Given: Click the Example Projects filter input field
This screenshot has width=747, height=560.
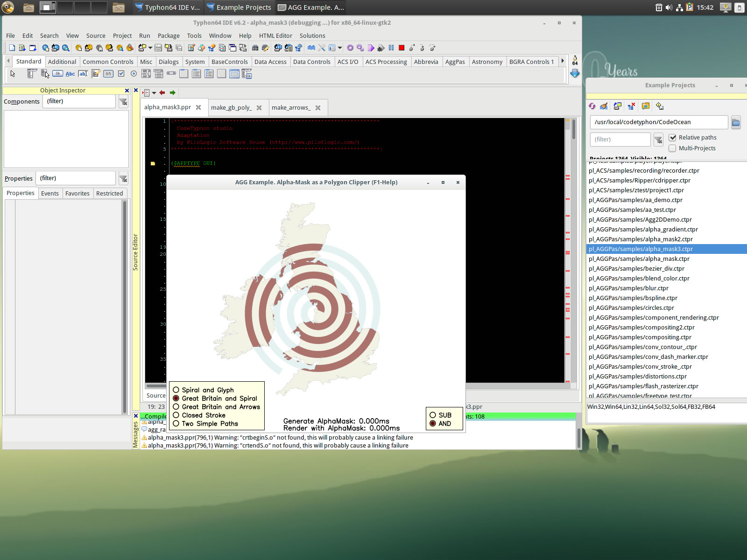Looking at the screenshot, I should click(x=620, y=139).
